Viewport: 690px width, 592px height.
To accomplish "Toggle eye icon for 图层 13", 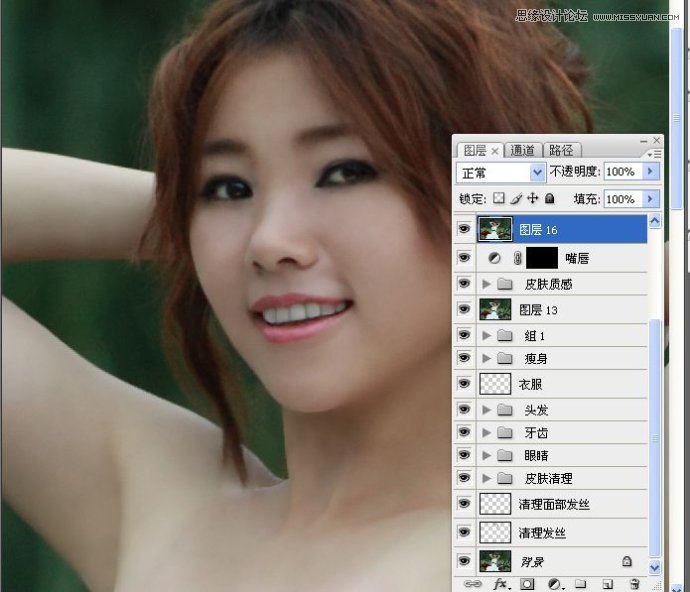I will 464,309.
